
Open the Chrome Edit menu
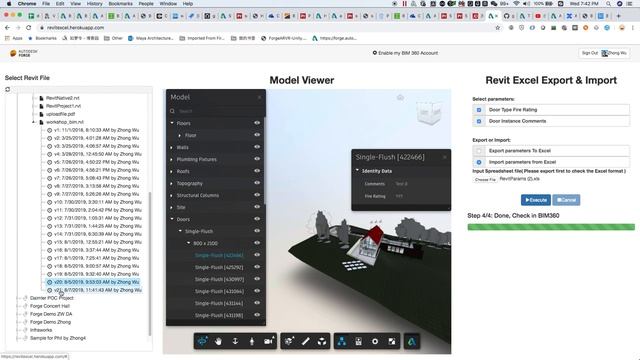coord(60,4)
